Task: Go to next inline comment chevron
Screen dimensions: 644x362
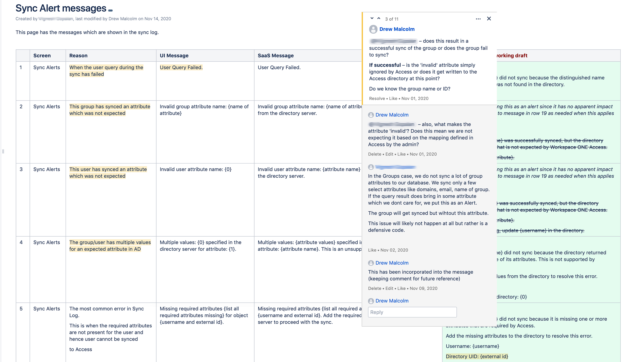Action: click(x=372, y=19)
